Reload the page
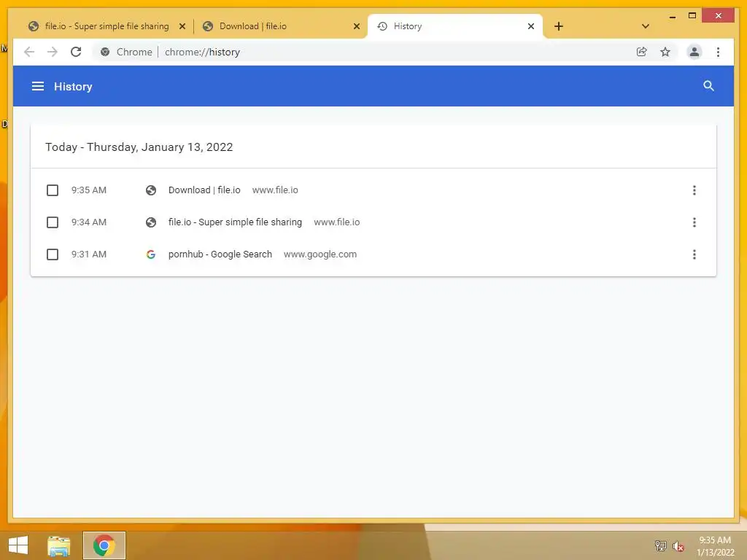Viewport: 747px width, 560px height. point(76,52)
